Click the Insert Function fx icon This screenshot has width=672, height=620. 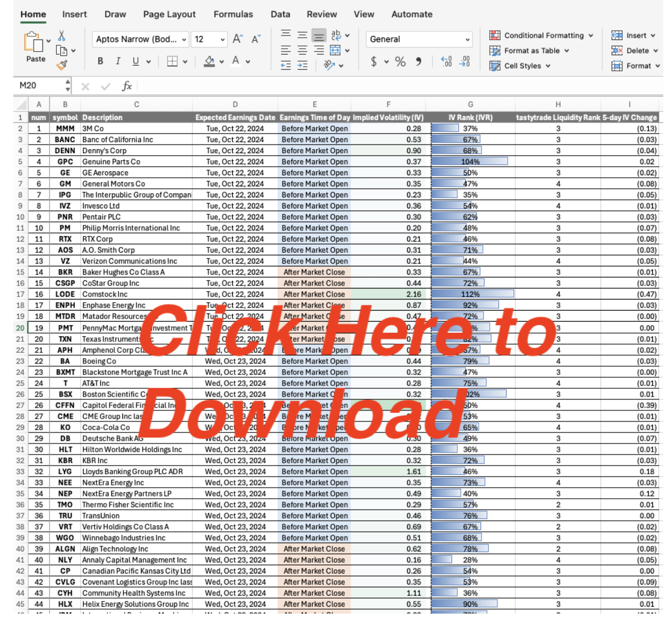(127, 86)
